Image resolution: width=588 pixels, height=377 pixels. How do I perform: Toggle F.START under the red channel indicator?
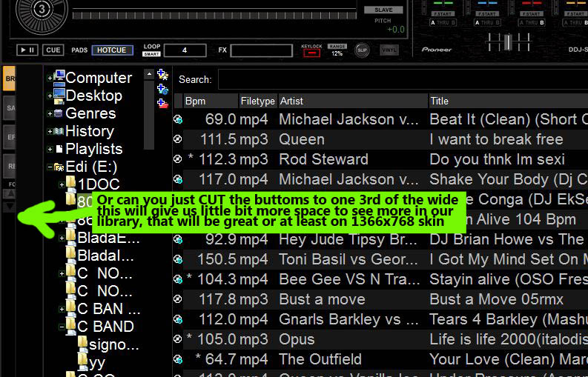pyautogui.click(x=532, y=14)
